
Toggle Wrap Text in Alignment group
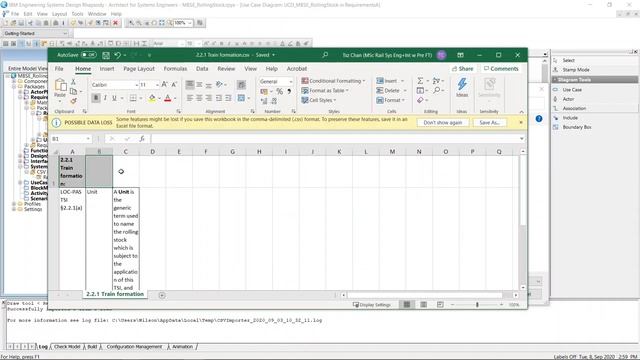tap(241, 84)
